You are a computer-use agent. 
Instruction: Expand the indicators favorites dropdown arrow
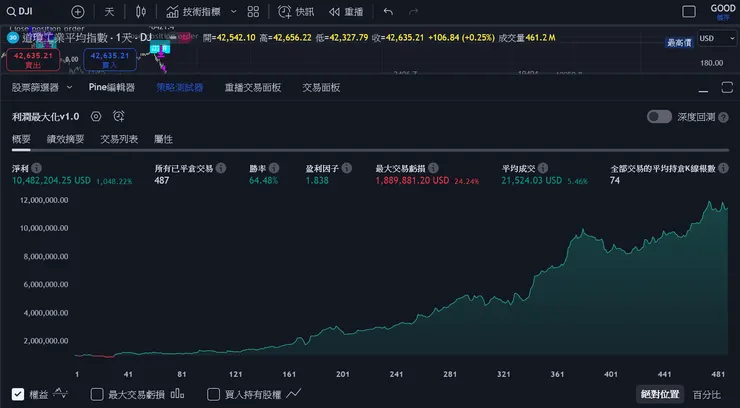233,12
